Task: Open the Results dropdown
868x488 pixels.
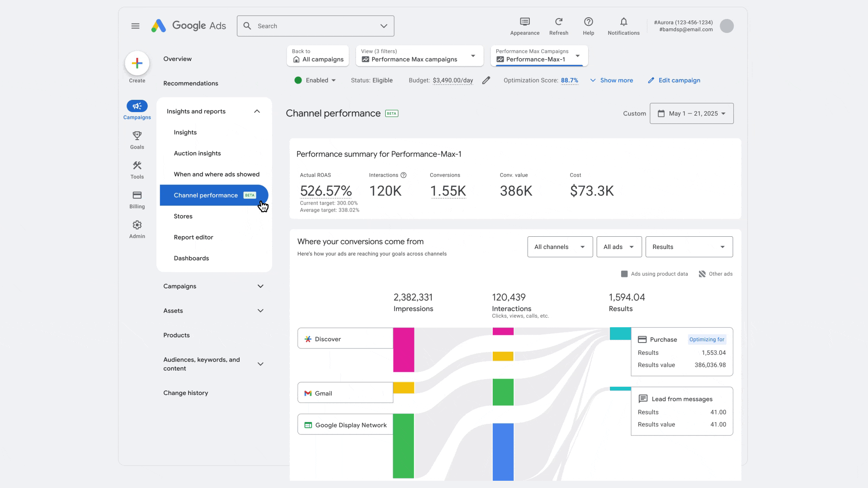Action: click(x=689, y=247)
